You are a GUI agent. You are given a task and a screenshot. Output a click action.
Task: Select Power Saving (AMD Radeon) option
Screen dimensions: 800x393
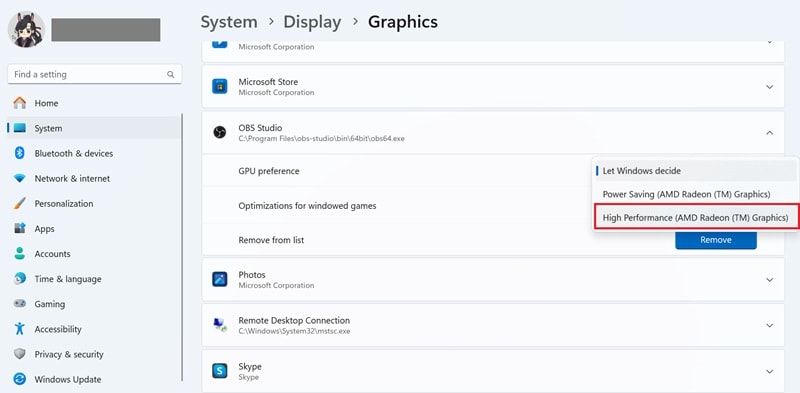tap(696, 194)
